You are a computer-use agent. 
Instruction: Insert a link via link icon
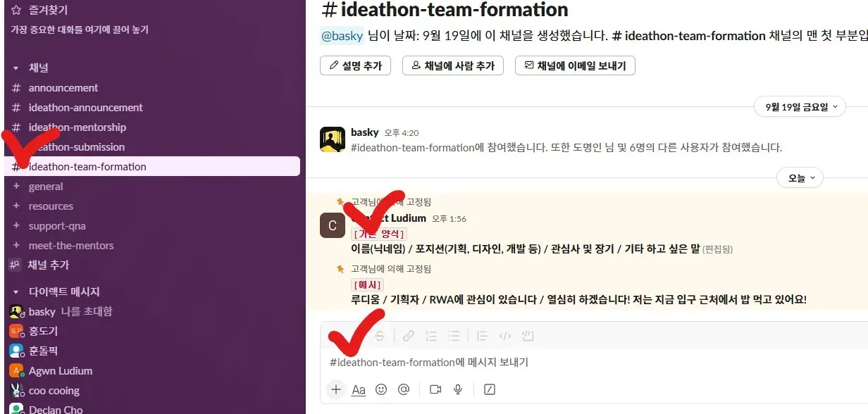coord(409,336)
